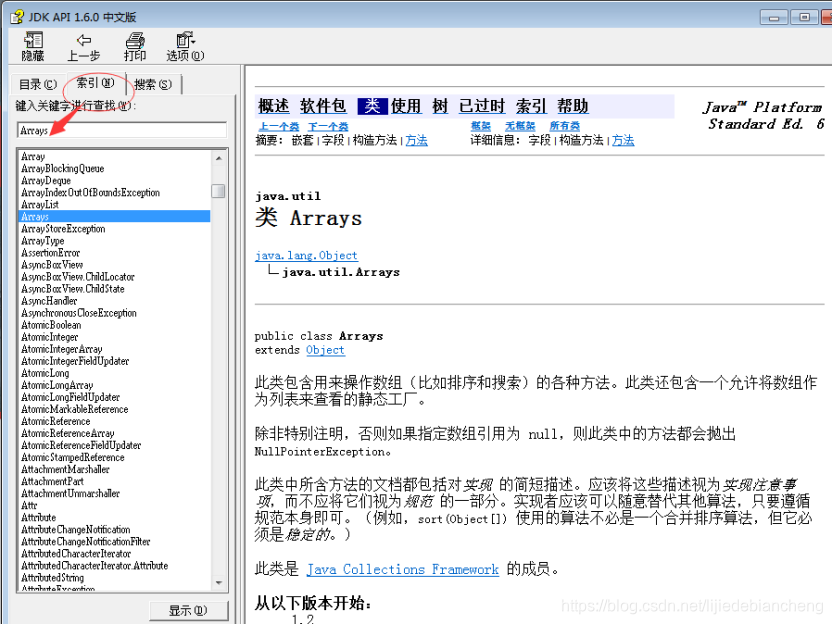The height and width of the screenshot is (624, 832).
Task: Click the 显示 (Display) button
Action: tap(188, 611)
